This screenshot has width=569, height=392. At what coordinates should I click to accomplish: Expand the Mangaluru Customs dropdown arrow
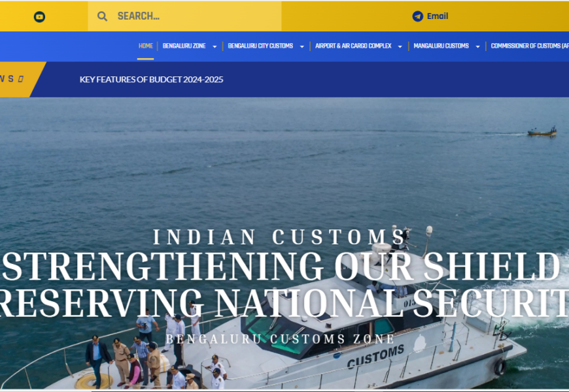(477, 47)
